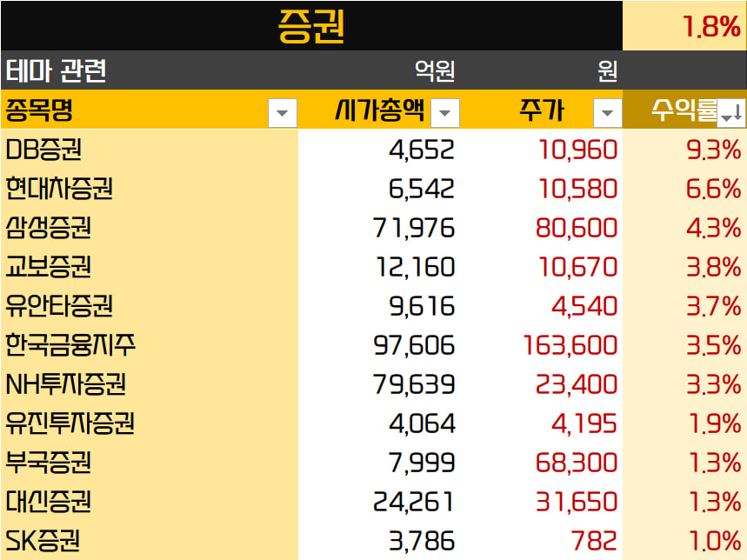Screen dimensions: 747x560
Task: Click return value 3.7%
Action: click(713, 306)
